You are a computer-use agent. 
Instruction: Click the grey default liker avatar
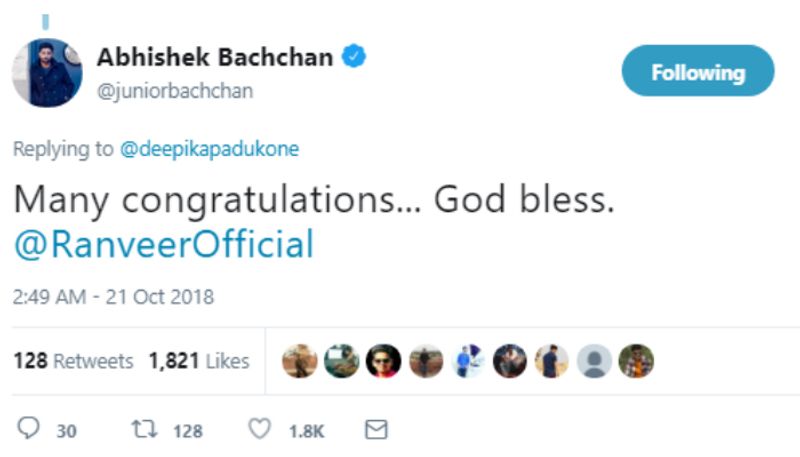594,361
